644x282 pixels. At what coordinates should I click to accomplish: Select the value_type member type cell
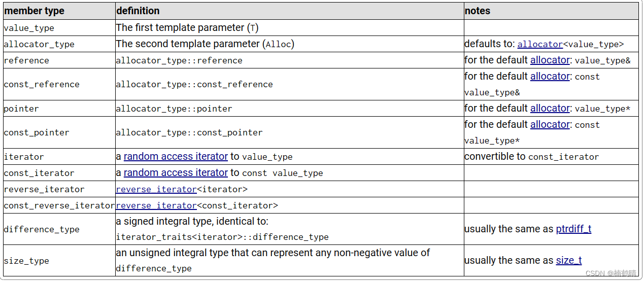pos(29,28)
